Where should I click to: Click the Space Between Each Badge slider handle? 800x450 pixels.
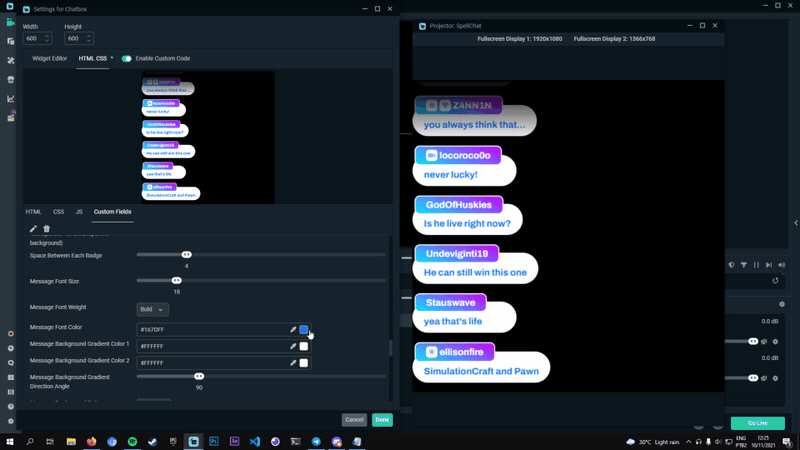pyautogui.click(x=187, y=255)
